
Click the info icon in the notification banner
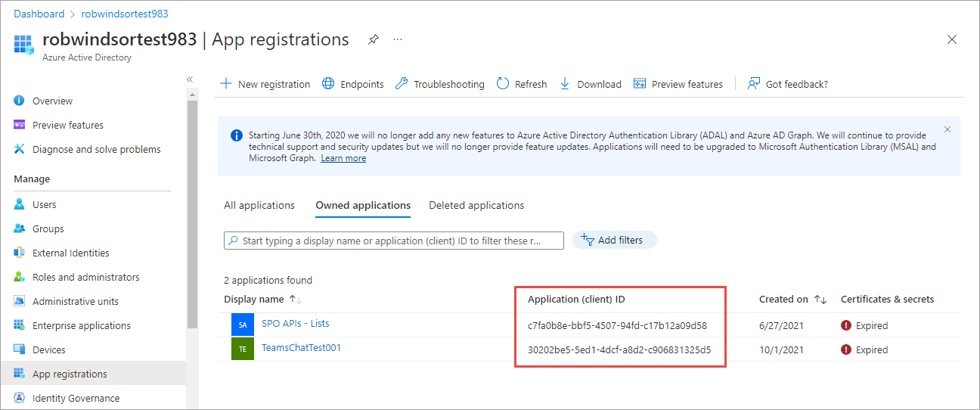point(235,135)
